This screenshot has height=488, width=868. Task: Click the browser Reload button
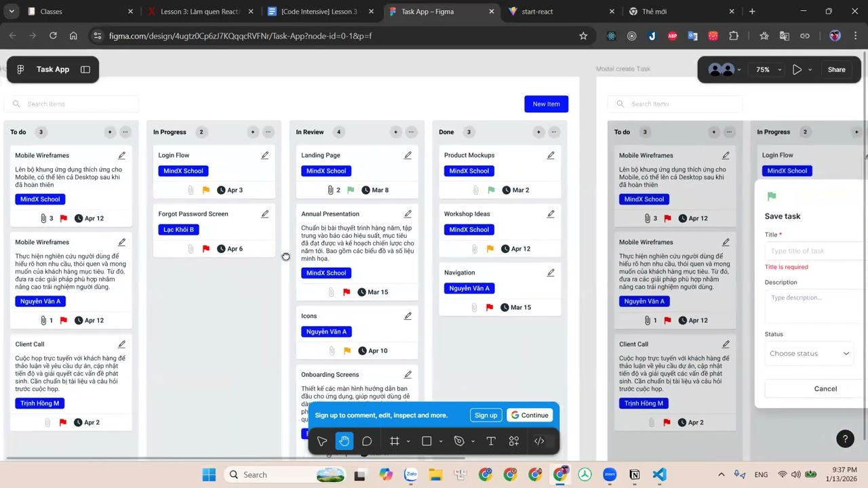point(52,36)
